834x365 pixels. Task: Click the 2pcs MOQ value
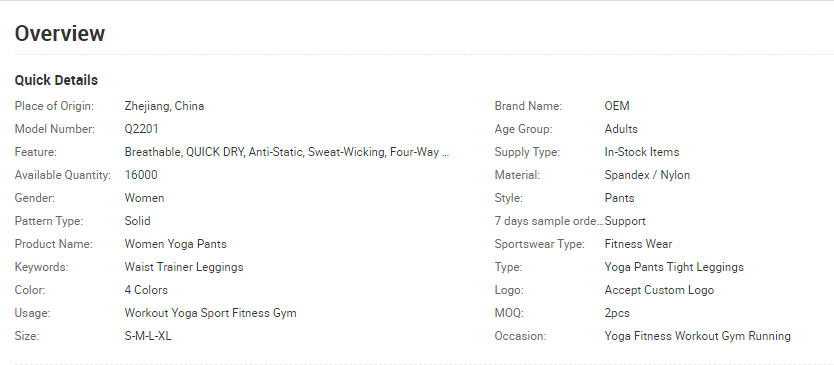pyautogui.click(x=617, y=313)
